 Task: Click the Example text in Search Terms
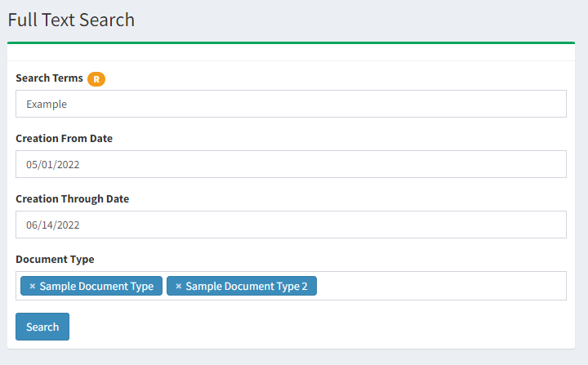[x=47, y=105]
